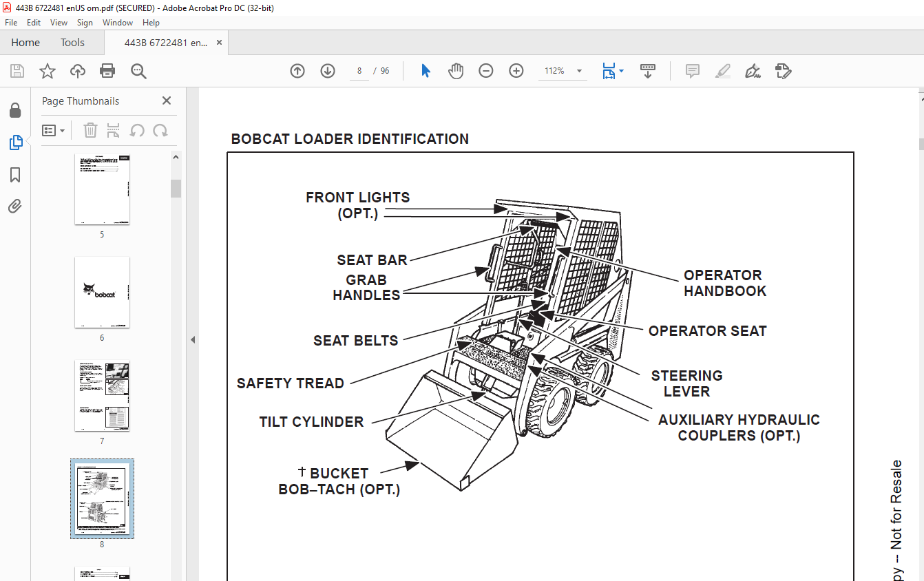Select the page 8 thumbnail
The height and width of the screenshot is (581, 924).
click(102, 499)
